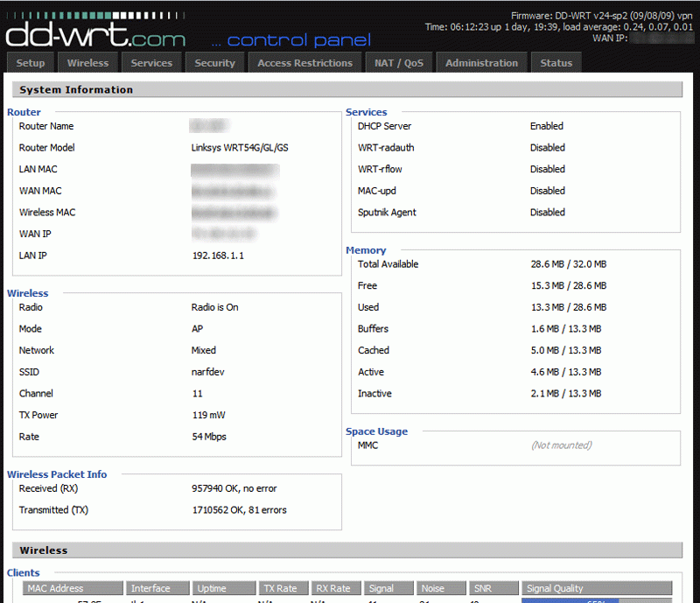Click the Memory section heading link
This screenshot has width=700, height=603.
(x=366, y=250)
